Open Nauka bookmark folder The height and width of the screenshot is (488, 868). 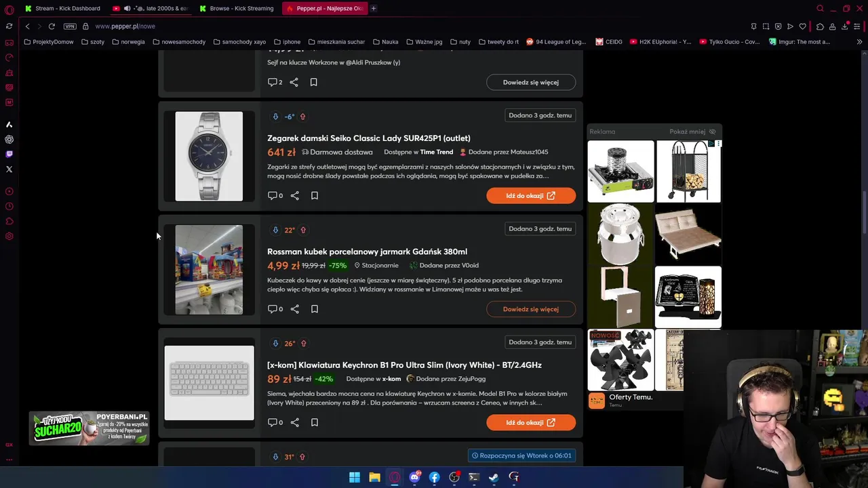click(385, 42)
